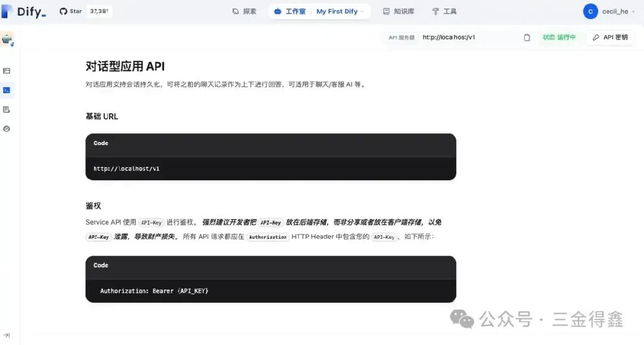Expand the cecil_he account menu
The width and height of the screenshot is (644, 345).
click(x=619, y=11)
